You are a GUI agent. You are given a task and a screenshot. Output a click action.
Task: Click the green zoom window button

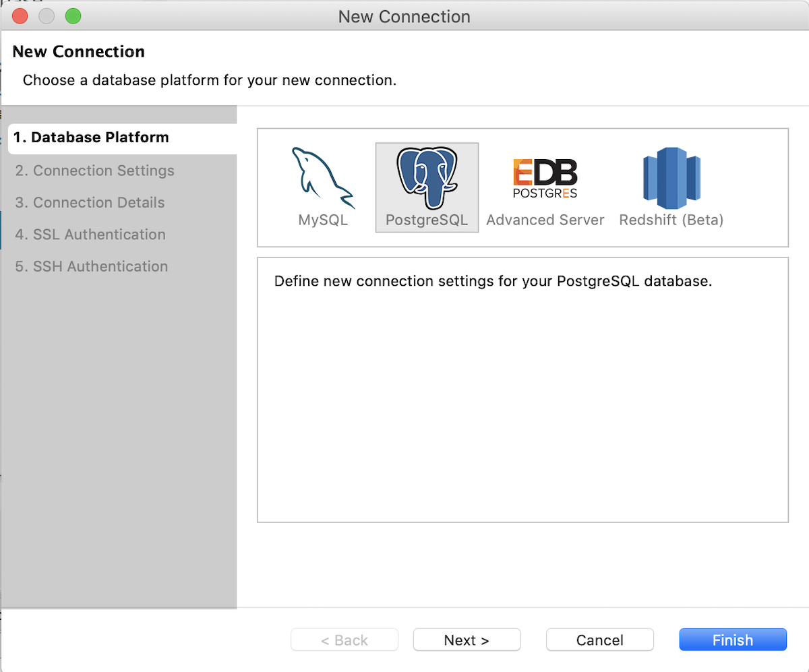73,16
